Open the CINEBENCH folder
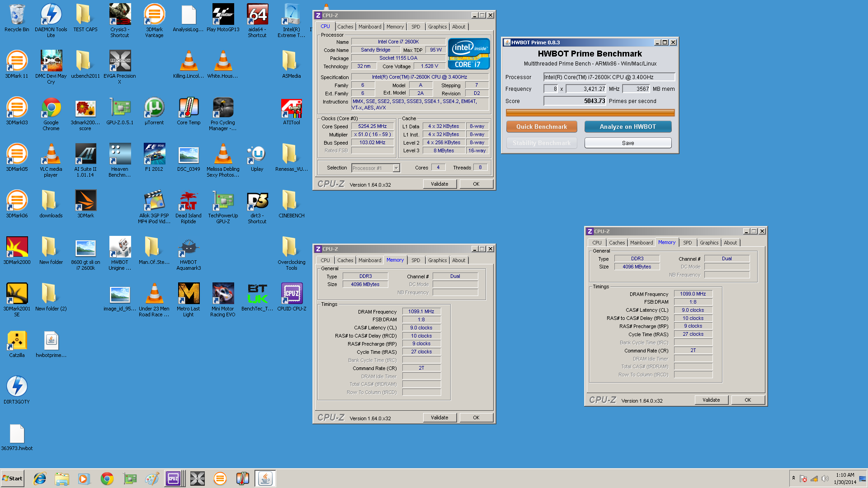This screenshot has width=868, height=488. click(292, 204)
